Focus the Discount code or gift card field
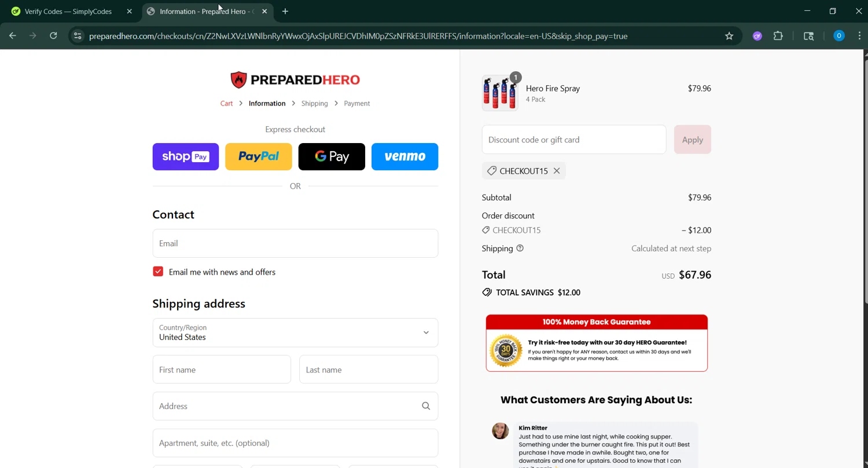 tap(574, 140)
